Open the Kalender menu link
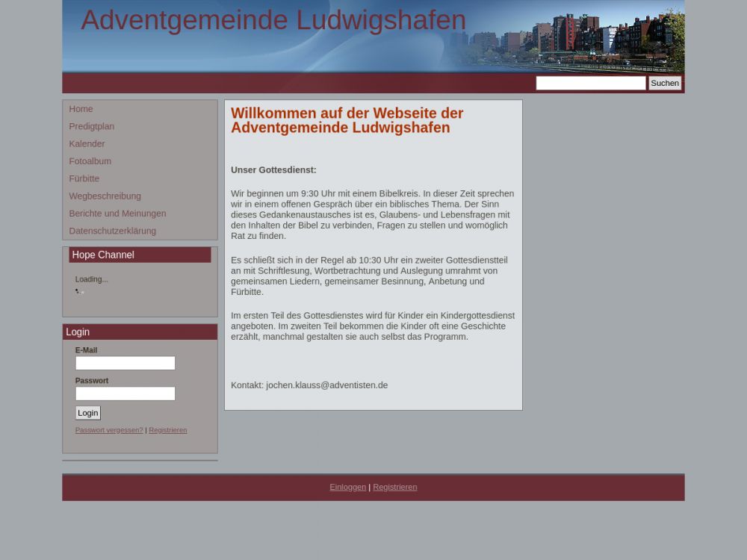The height and width of the screenshot is (560, 747). pyautogui.click(x=87, y=143)
